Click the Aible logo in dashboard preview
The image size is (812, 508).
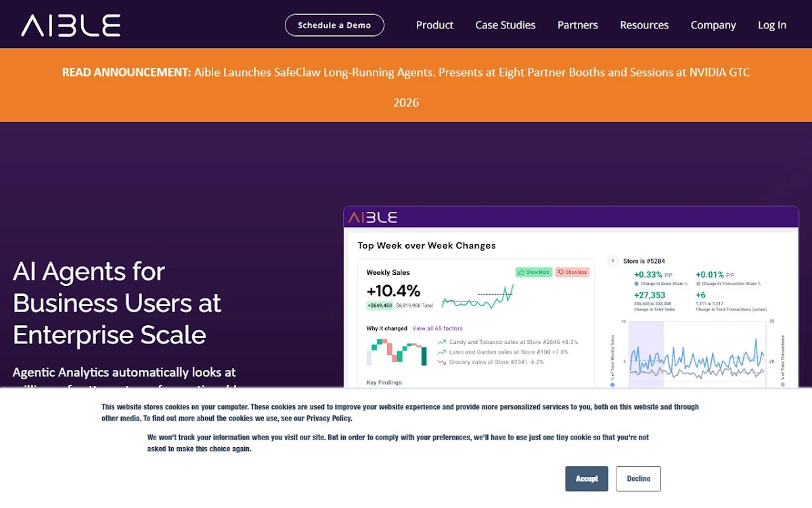pos(373,217)
